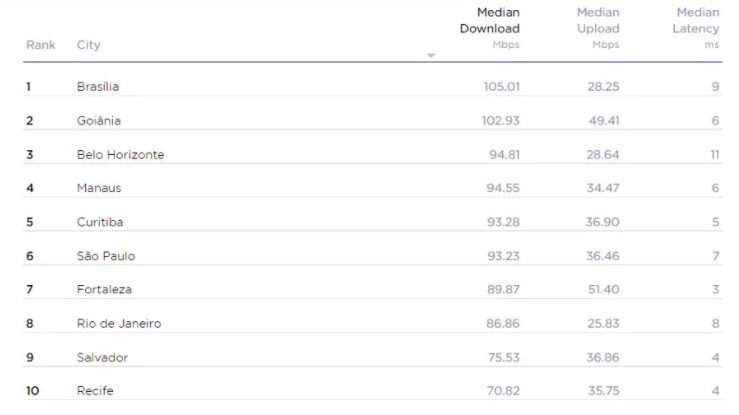Click on Belo Horizonte in the list

(120, 155)
